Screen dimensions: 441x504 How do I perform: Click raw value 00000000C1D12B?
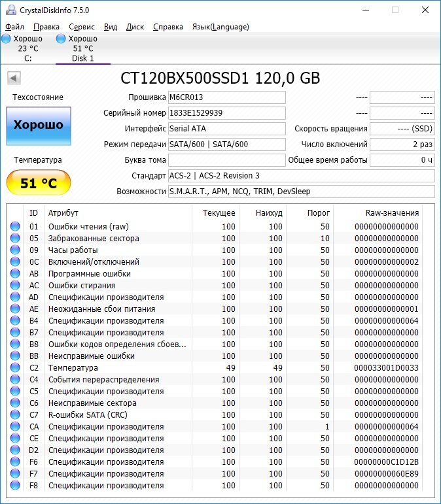click(386, 462)
